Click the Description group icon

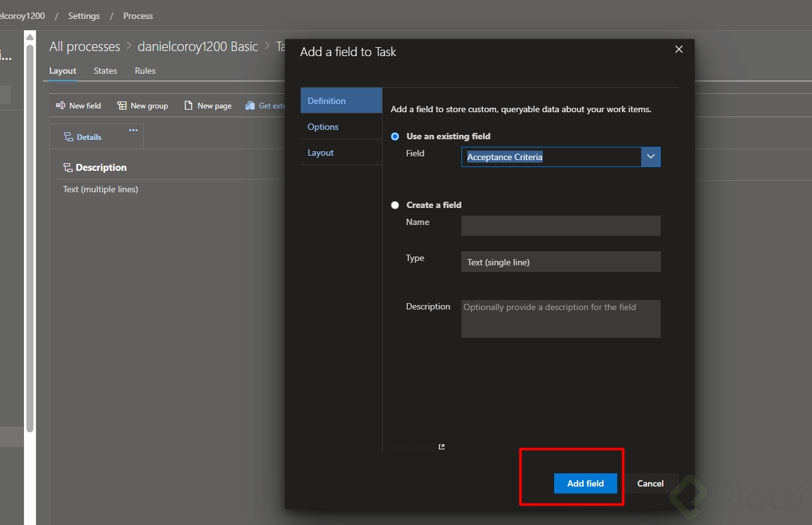[68, 168]
